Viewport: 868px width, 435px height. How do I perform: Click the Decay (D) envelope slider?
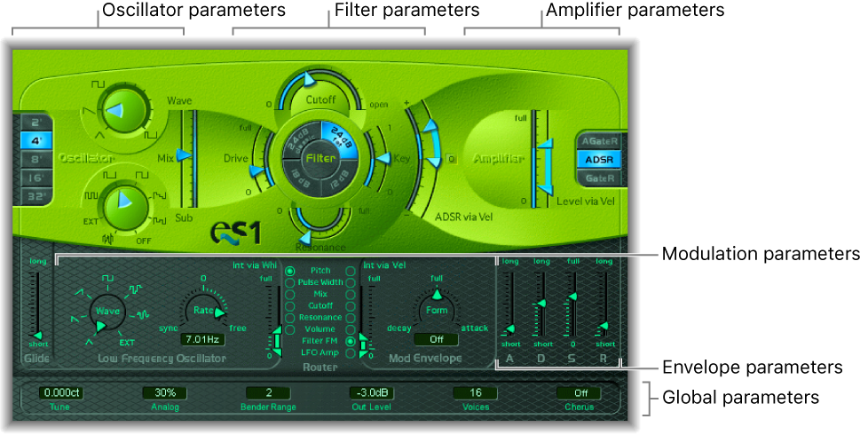[541, 304]
